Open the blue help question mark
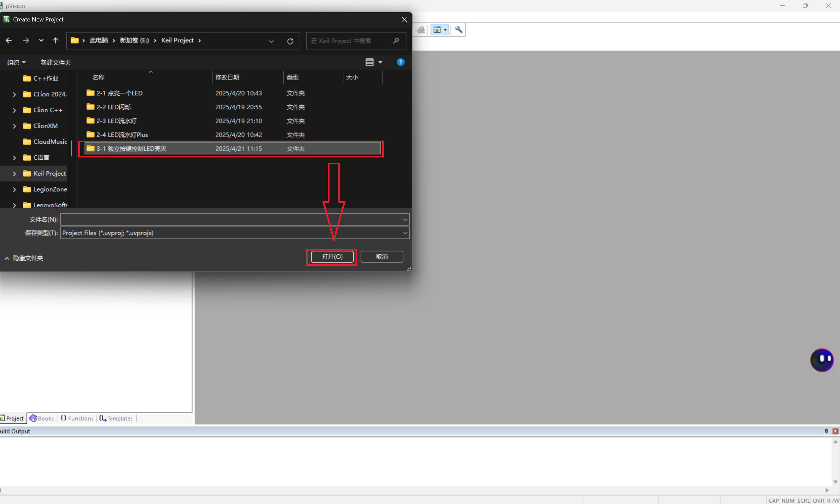840x504 pixels. (x=401, y=62)
